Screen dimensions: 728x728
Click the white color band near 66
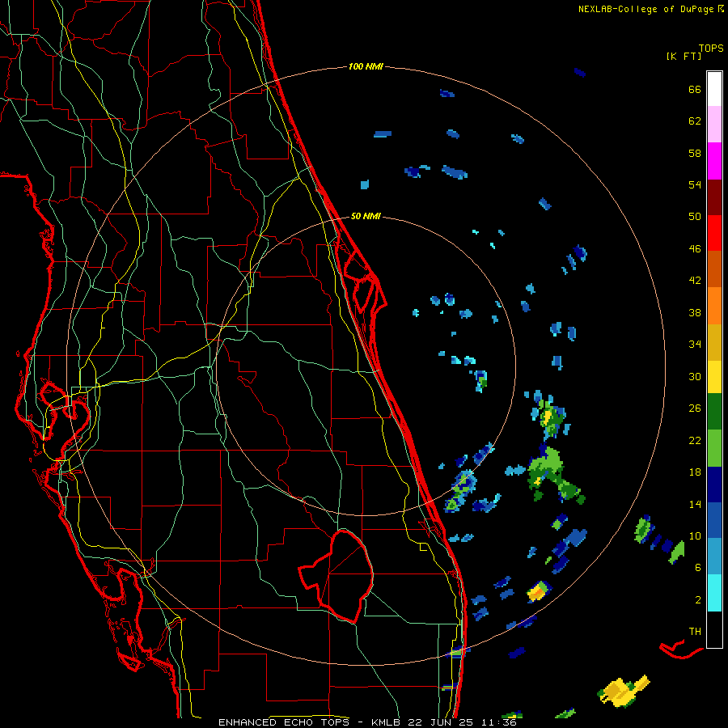714,89
